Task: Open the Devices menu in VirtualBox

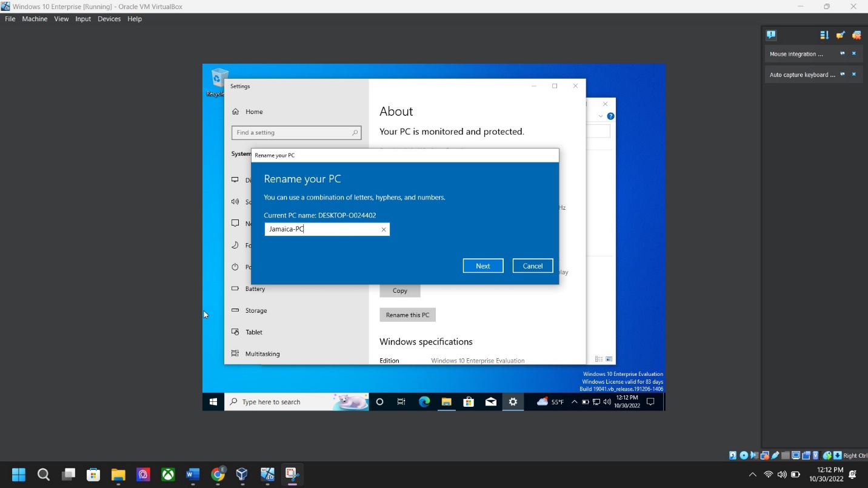Action: tap(109, 19)
